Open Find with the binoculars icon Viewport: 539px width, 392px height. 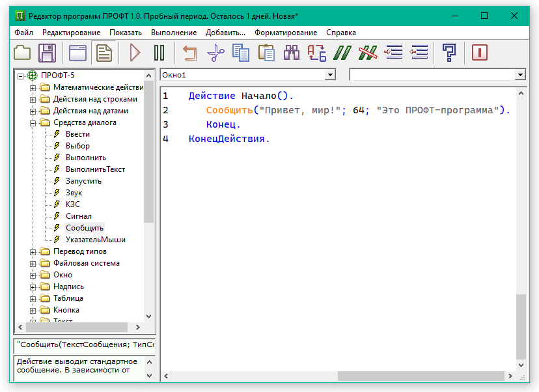[x=292, y=53]
